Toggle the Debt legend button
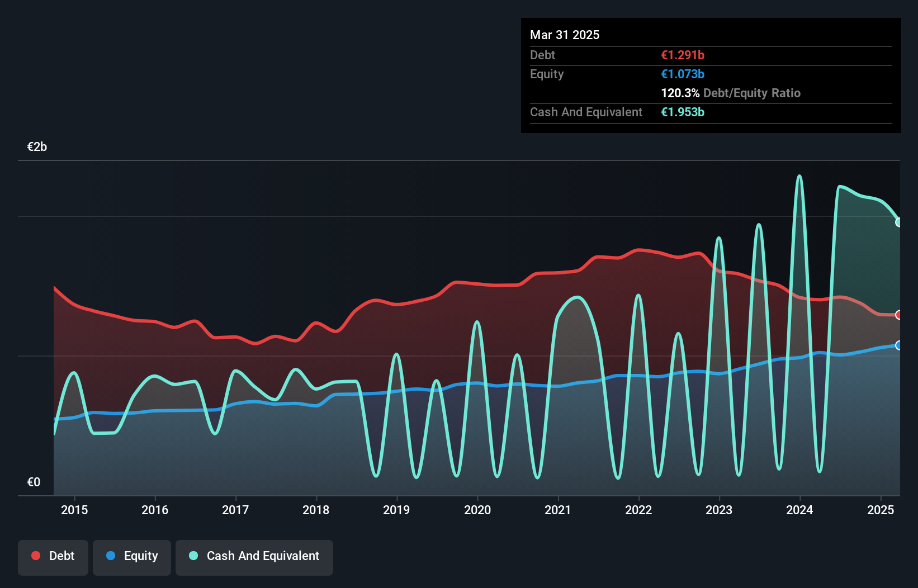This screenshot has width=918, height=588. point(53,557)
